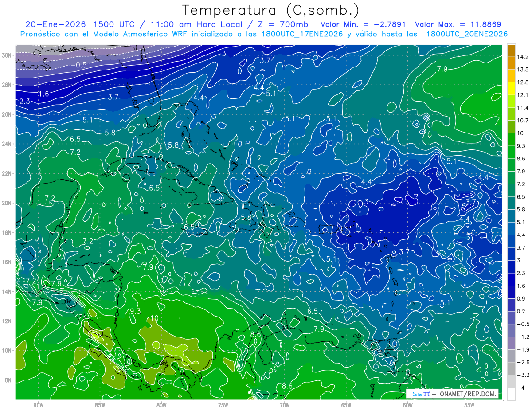Click the 18N latitude axis label
Viewport: 532px width, 411px height.
pos(7,232)
